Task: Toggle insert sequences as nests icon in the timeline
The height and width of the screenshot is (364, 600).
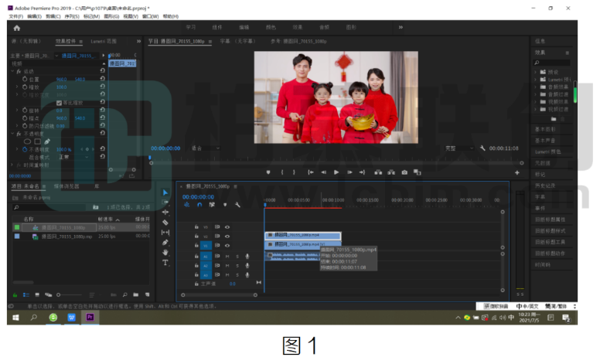Action: tap(187, 205)
